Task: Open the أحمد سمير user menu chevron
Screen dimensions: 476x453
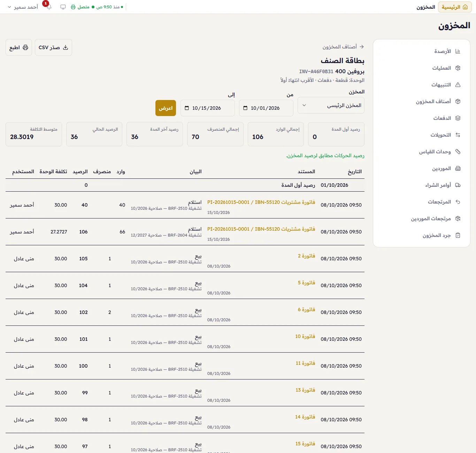Action: [x=9, y=7]
